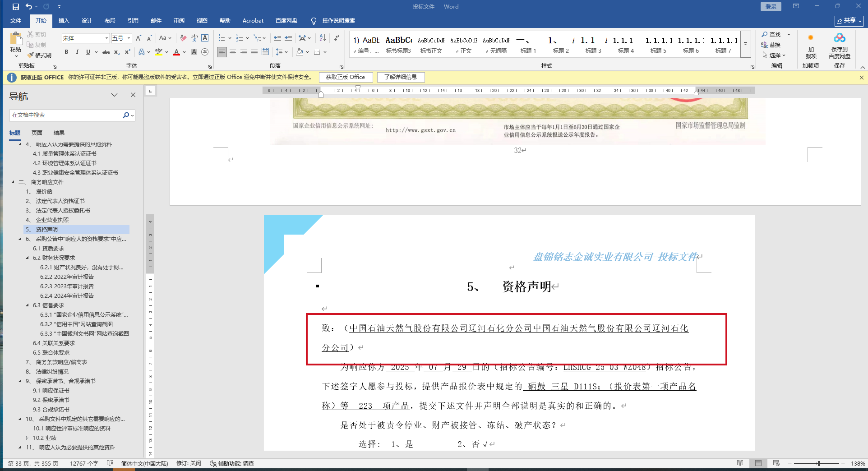Apply the red font color swatch
This screenshot has height=471, width=868.
pos(176,52)
